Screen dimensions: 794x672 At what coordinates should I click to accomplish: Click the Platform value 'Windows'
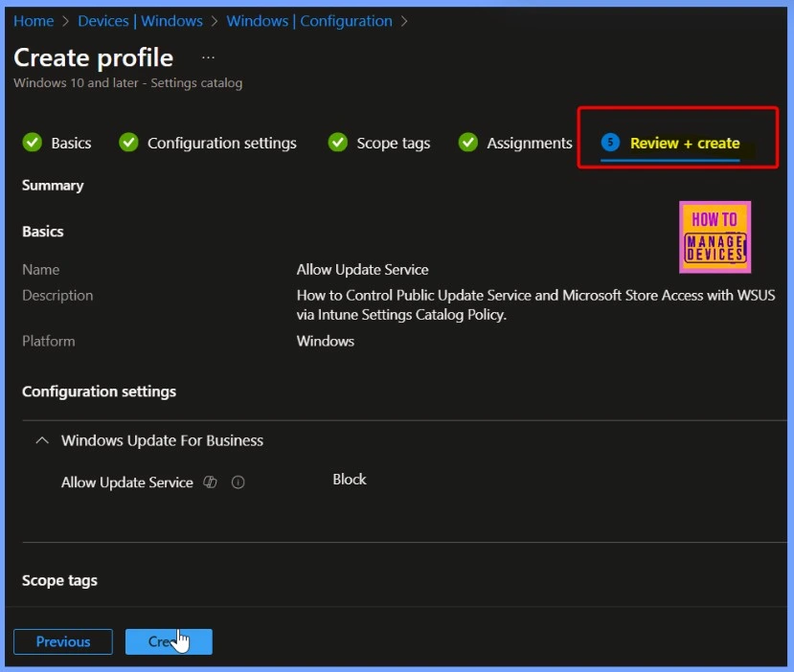(x=325, y=341)
